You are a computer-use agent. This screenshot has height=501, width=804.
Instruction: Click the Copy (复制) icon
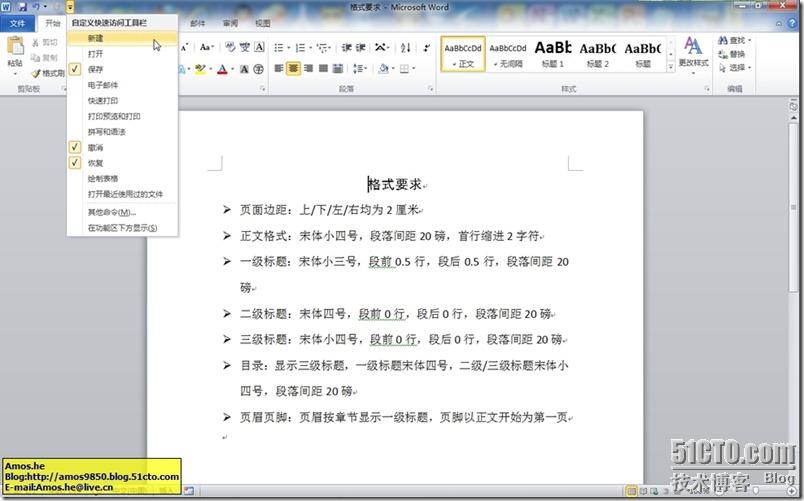click(x=35, y=57)
